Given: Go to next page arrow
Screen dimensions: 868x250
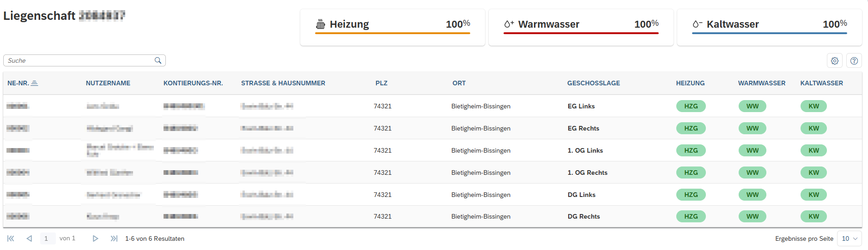Looking at the screenshot, I should point(95,238).
